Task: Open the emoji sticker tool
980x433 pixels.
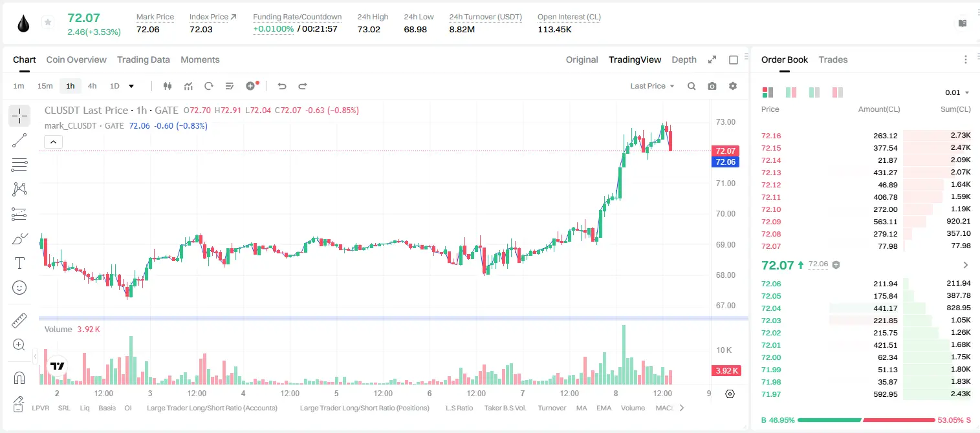Action: (x=19, y=288)
